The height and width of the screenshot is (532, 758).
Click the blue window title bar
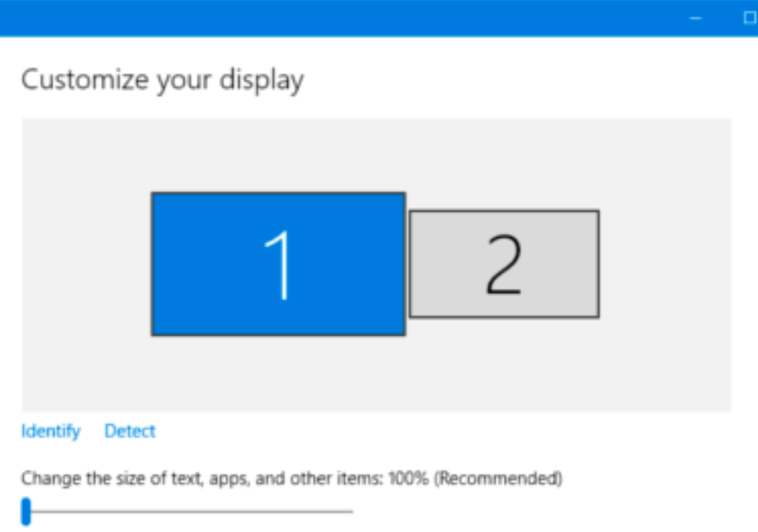tap(340, 18)
